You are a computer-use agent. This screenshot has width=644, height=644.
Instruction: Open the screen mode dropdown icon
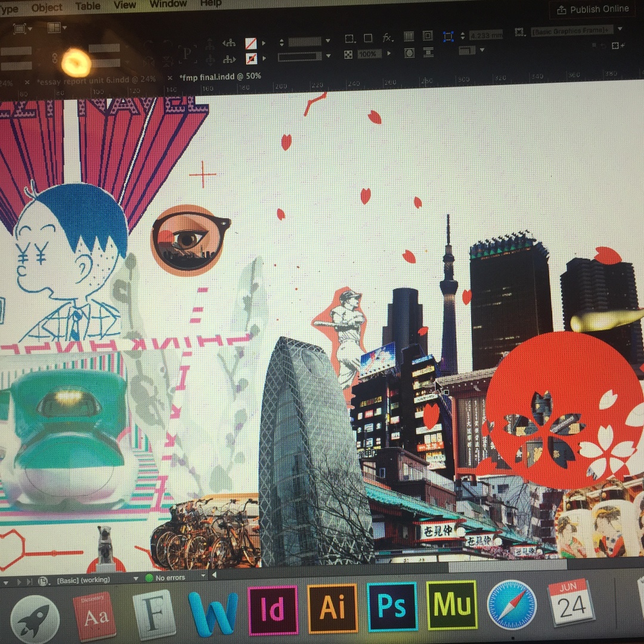tap(22, 29)
